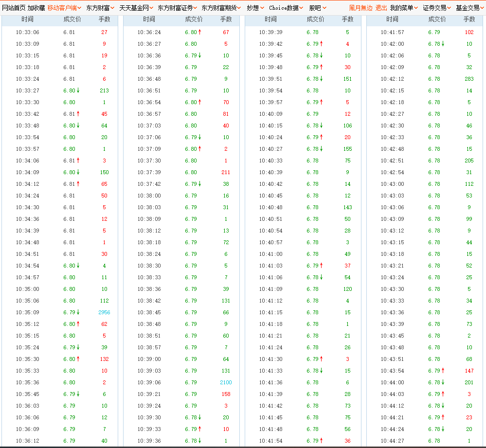
Task: Select volume 147 at 10:43:54
Action: 469,371
